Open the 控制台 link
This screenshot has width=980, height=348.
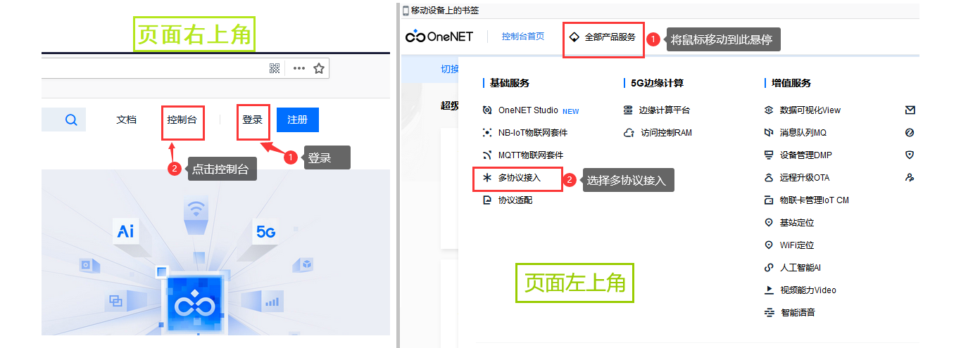(x=182, y=120)
